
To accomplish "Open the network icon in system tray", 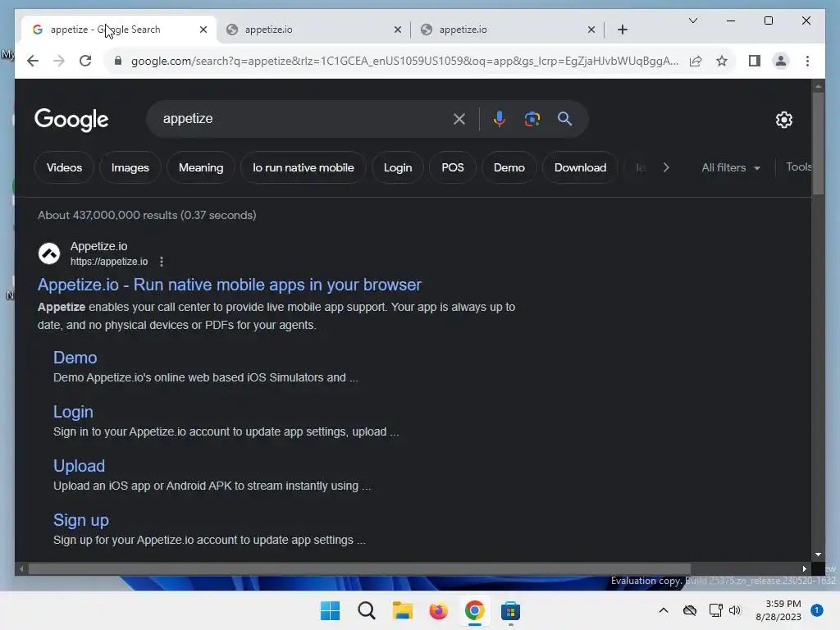I will tap(715, 610).
